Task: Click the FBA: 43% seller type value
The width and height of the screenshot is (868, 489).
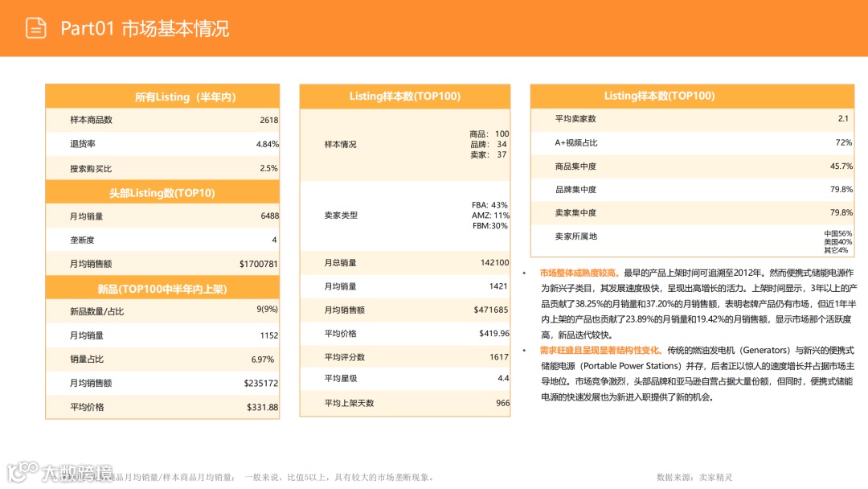Action: pos(489,205)
